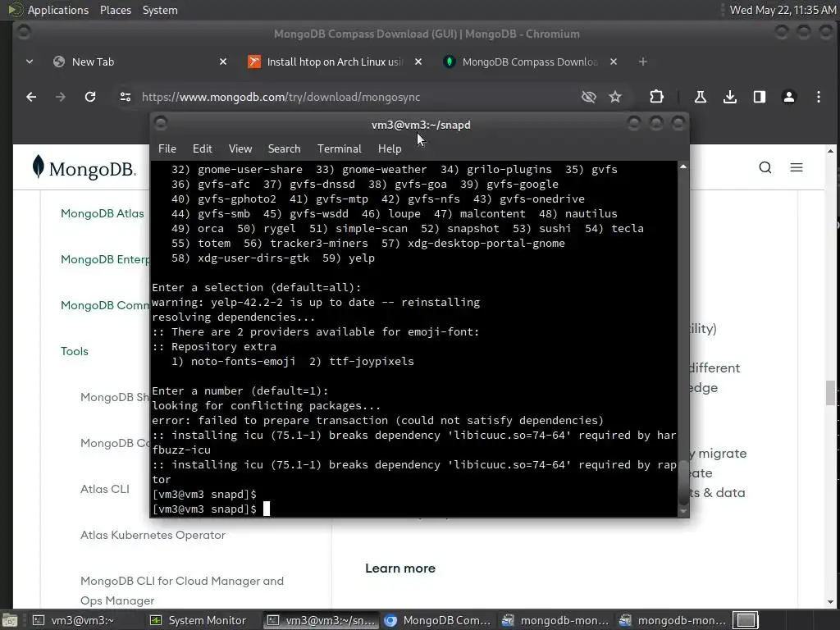Viewport: 840px width, 630px height.
Task: Click the MongoDB leaf logo
Action: 84,168
